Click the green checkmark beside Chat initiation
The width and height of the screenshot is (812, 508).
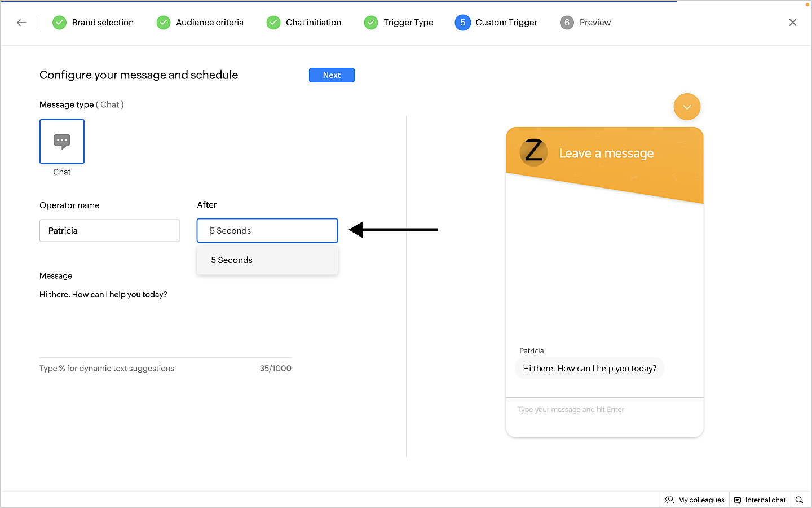point(273,23)
